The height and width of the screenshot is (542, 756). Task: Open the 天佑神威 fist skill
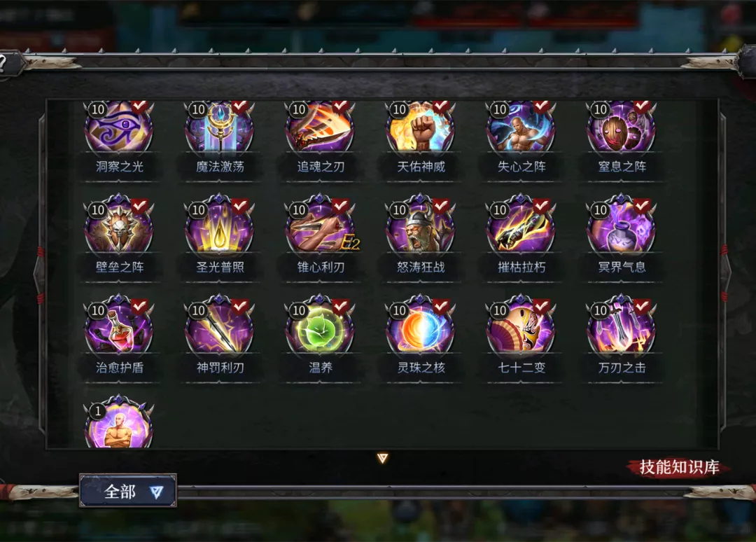click(x=421, y=127)
